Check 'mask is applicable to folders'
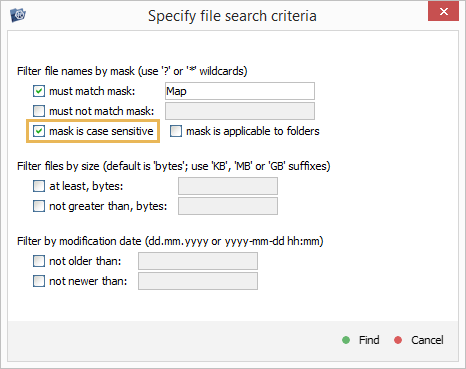 coord(176,131)
